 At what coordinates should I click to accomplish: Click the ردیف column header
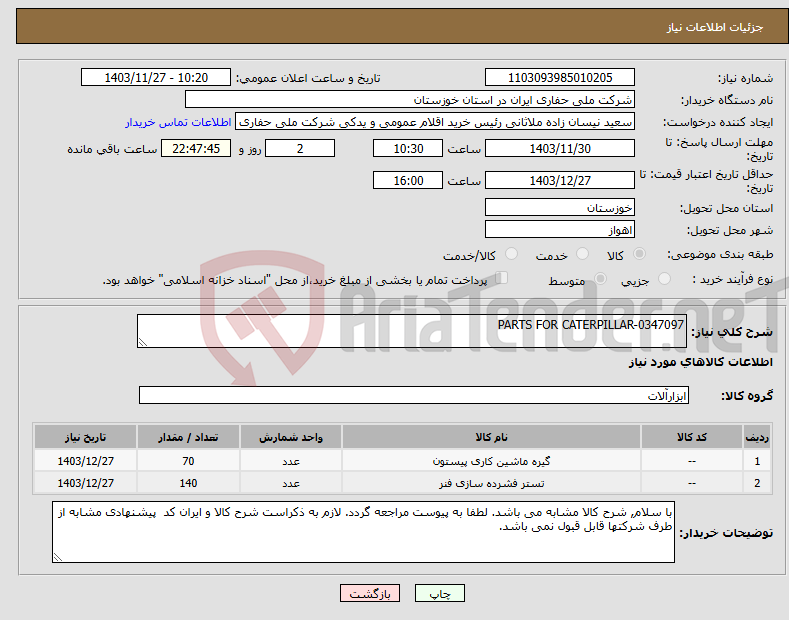tap(757, 437)
